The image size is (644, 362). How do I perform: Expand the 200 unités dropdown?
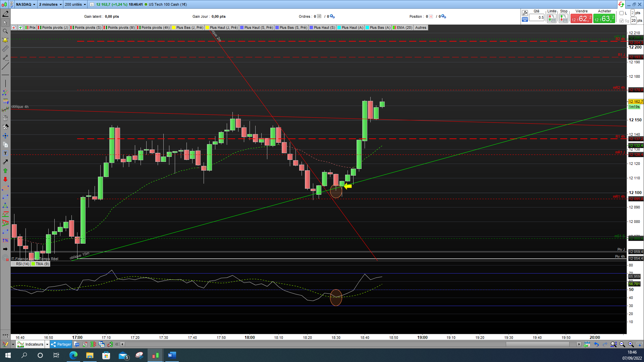[75, 4]
